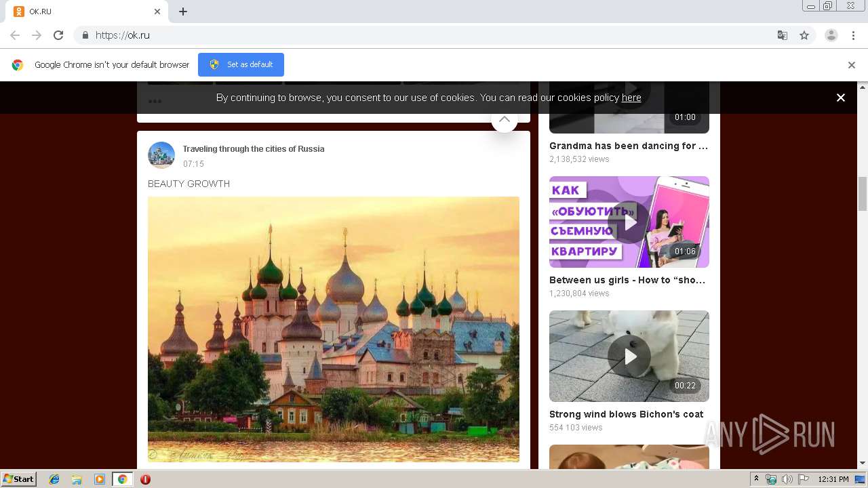Click the BEAUTY GROWTH post text
The width and height of the screenshot is (868, 488).
tap(189, 184)
